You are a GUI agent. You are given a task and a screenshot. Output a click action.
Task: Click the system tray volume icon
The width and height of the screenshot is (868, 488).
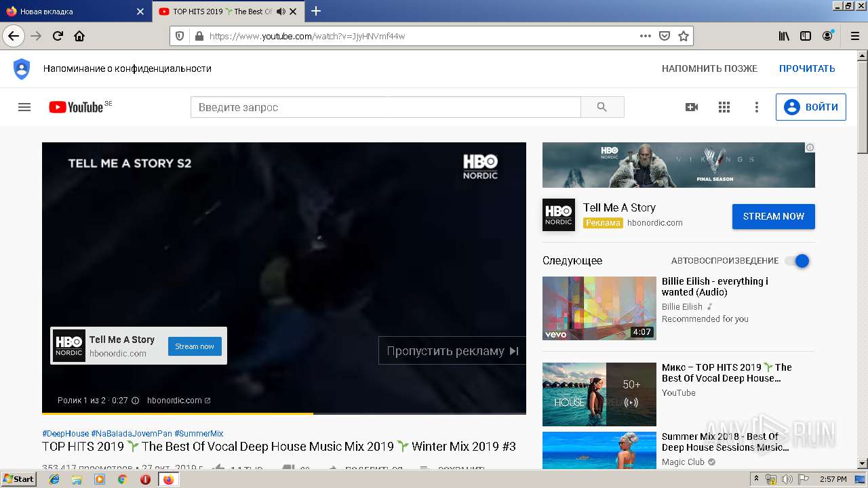(x=787, y=479)
